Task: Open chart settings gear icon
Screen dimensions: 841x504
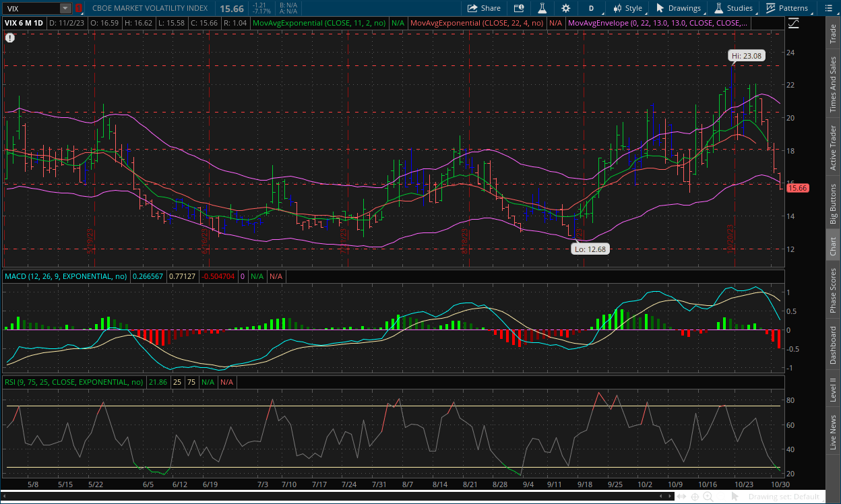Action: click(x=565, y=8)
